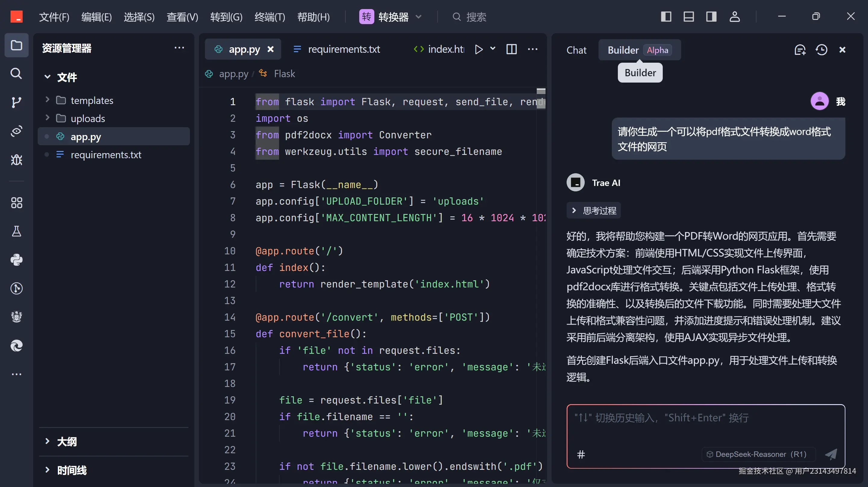Click the user avatar next to 我

tap(819, 101)
